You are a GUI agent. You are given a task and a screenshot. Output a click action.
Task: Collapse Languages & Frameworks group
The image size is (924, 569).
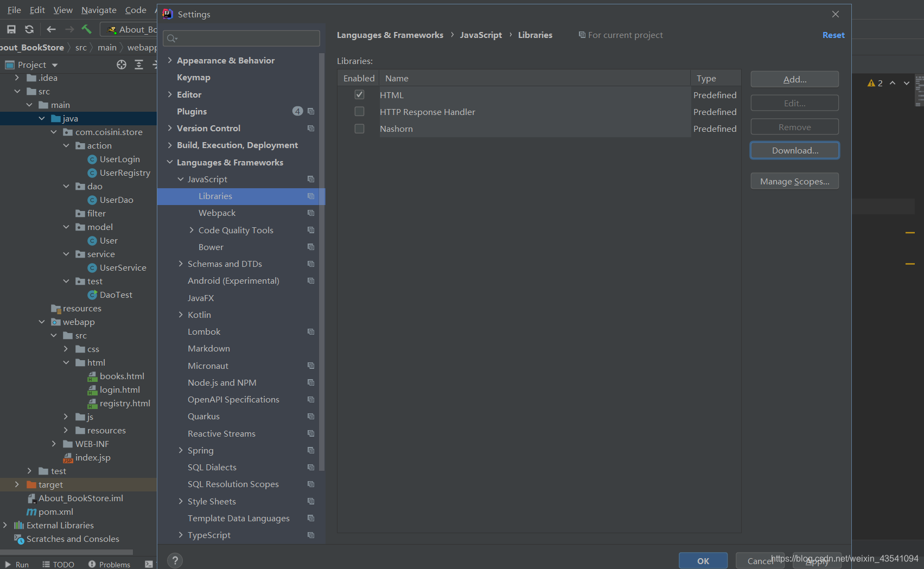[170, 162]
